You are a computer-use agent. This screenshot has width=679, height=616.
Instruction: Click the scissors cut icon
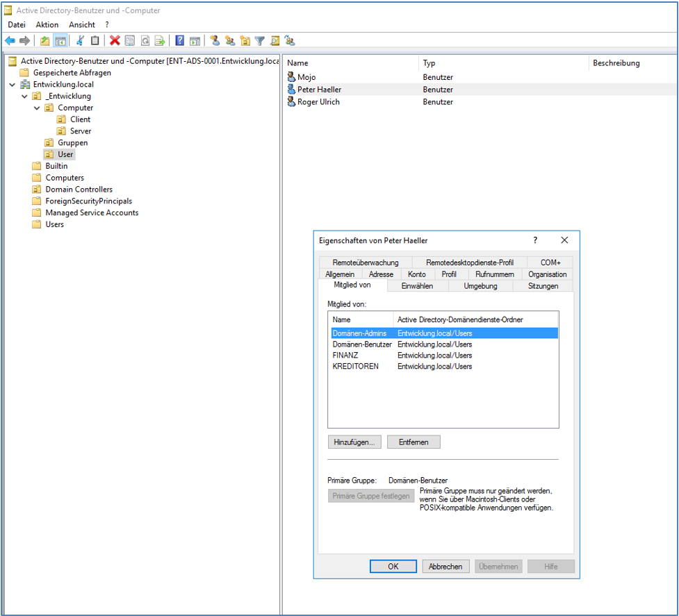(80, 41)
